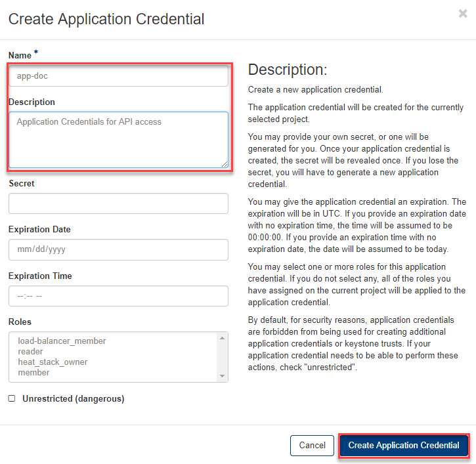This screenshot has width=476, height=464.
Task: Click the Roles label
Action: click(20, 322)
